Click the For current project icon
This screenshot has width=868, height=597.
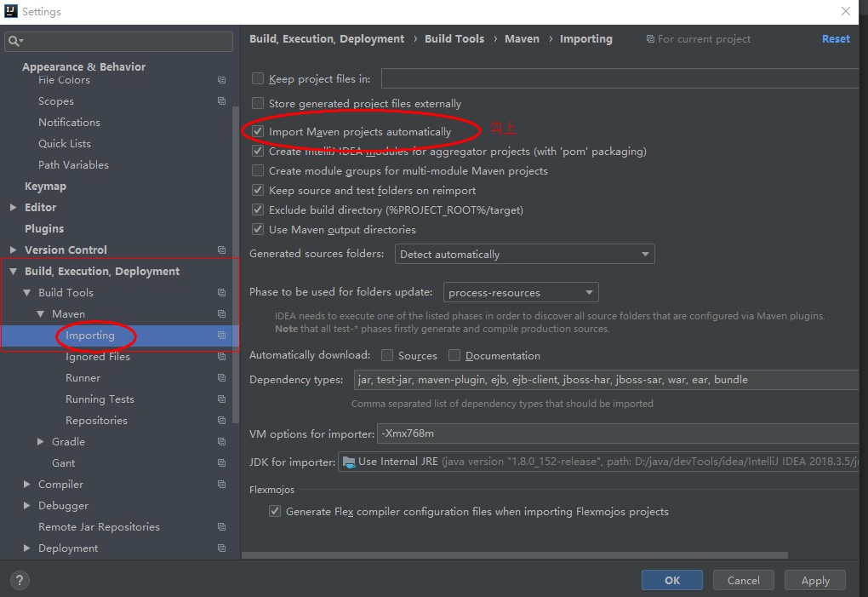(x=650, y=39)
